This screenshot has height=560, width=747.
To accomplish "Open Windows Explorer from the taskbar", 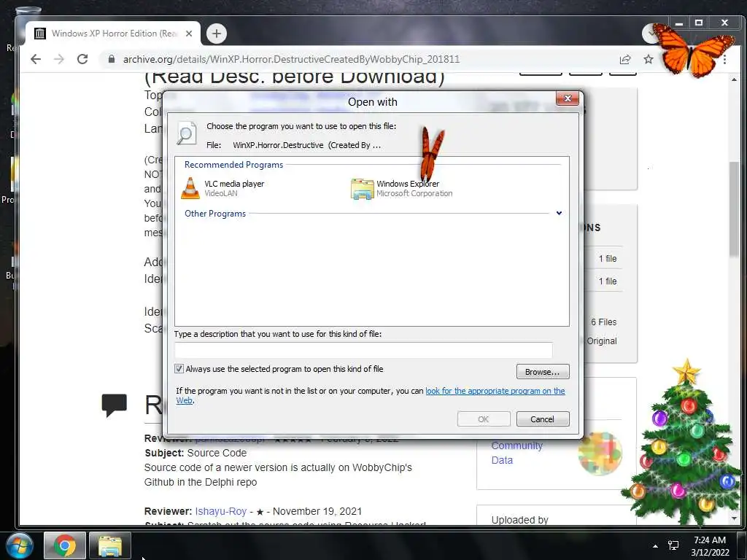I will pos(110,545).
